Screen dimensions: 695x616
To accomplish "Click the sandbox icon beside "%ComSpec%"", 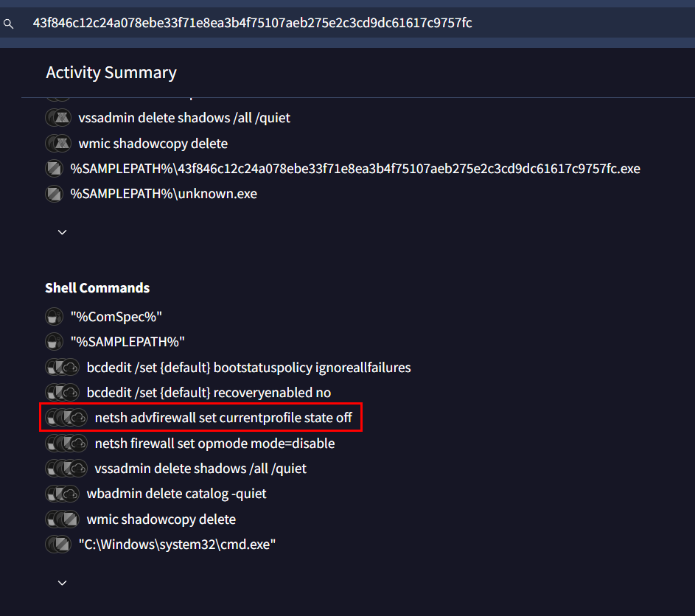I will (54, 317).
